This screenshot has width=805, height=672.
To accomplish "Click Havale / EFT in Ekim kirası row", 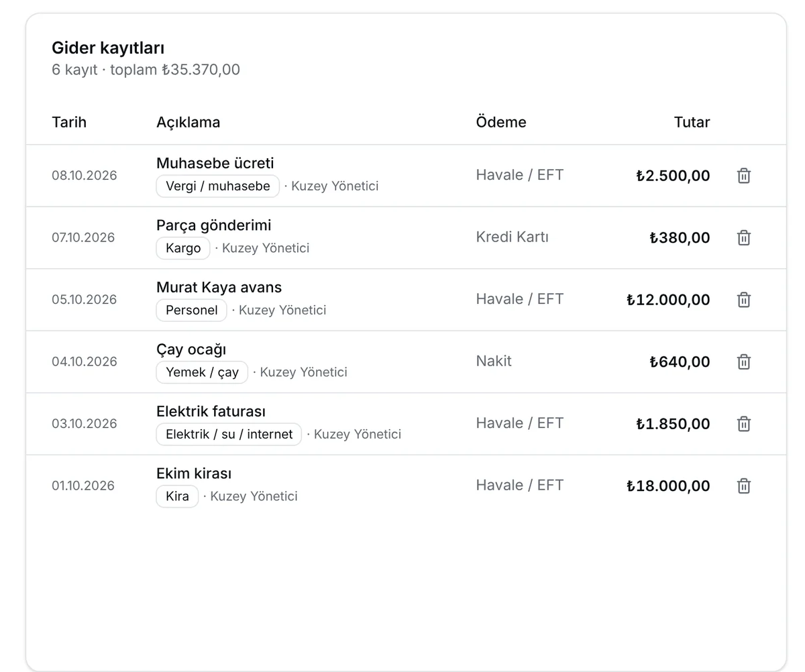I will coord(520,485).
